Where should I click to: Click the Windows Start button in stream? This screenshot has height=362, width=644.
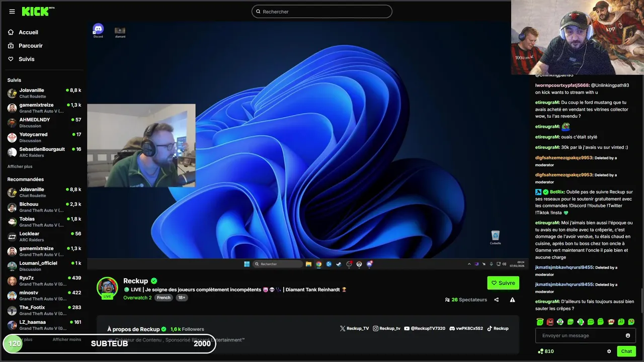coord(247,264)
